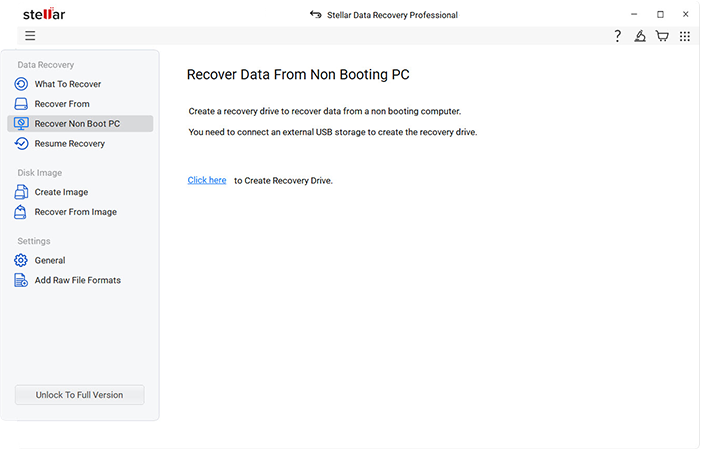Viewport: 703px width, 451px height.
Task: Open the microscope tools icon in toolbar
Action: (640, 36)
